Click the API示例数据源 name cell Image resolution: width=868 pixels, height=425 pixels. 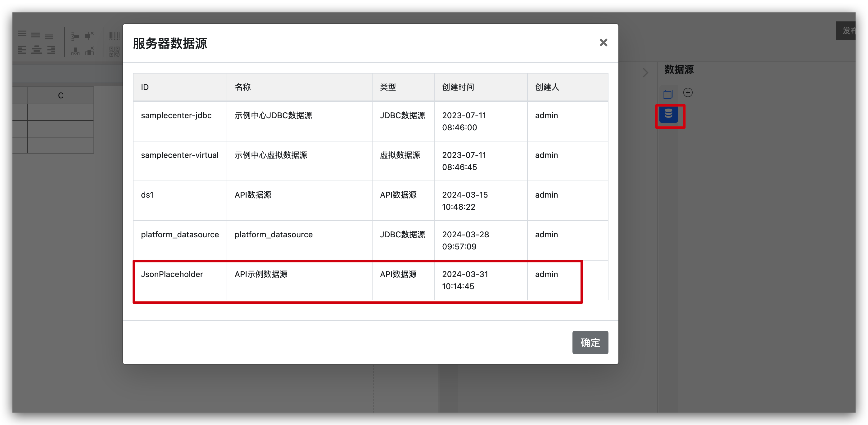[299, 280]
